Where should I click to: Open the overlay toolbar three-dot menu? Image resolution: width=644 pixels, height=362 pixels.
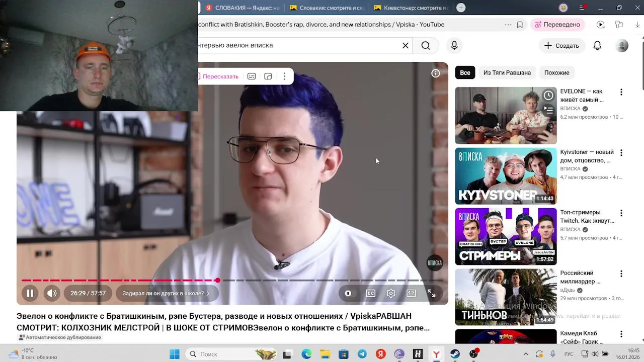[284, 76]
